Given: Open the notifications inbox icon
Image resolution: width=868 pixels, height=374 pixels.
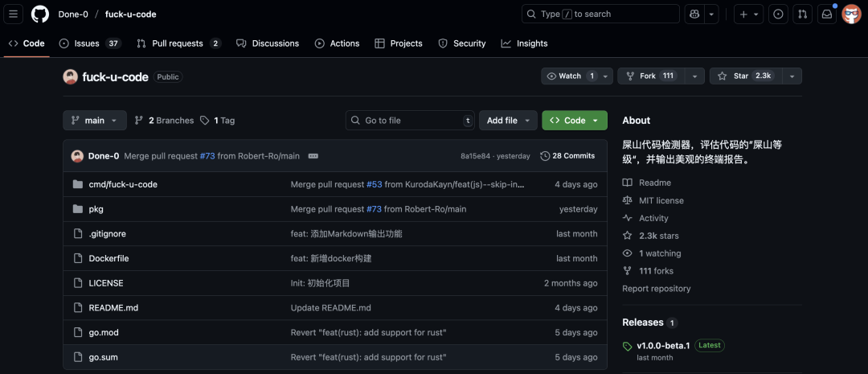Looking at the screenshot, I should tap(826, 14).
